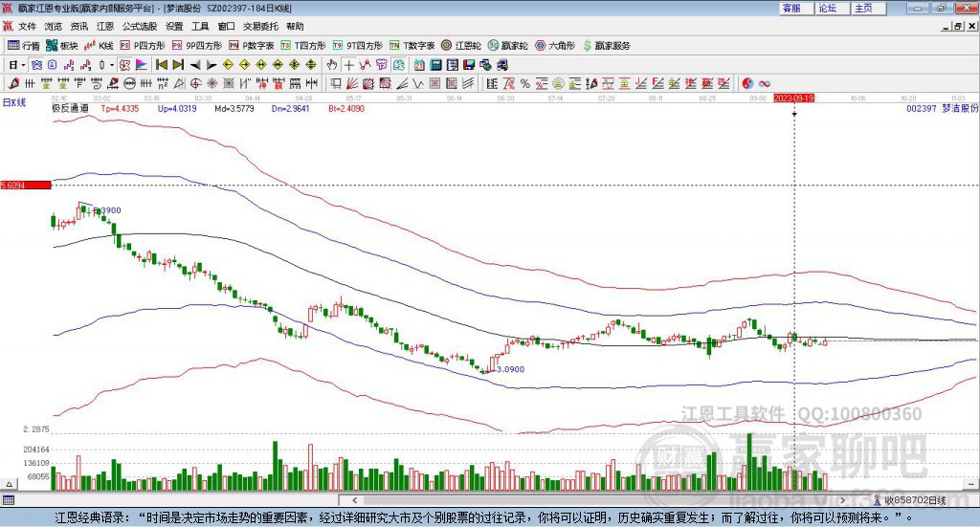
Task: Open the 工具 menu
Action: 200,26
